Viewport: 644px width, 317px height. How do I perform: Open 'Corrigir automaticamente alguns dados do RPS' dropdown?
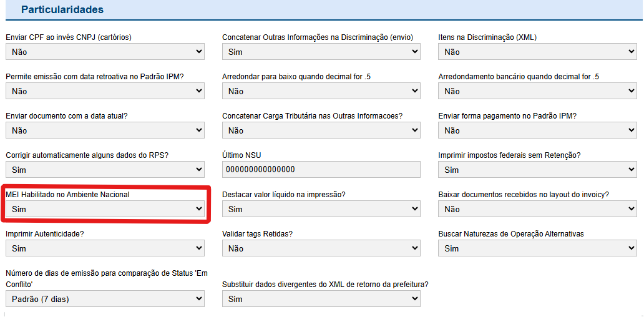pyautogui.click(x=105, y=170)
